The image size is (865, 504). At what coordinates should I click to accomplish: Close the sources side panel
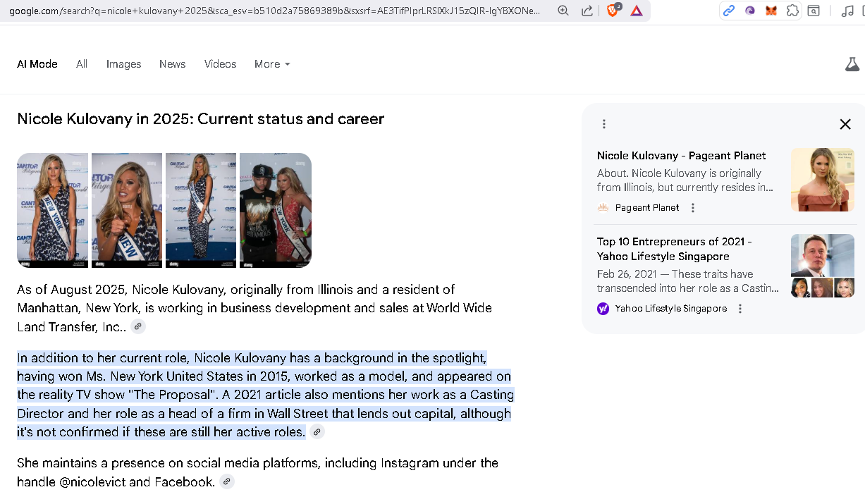[845, 124]
